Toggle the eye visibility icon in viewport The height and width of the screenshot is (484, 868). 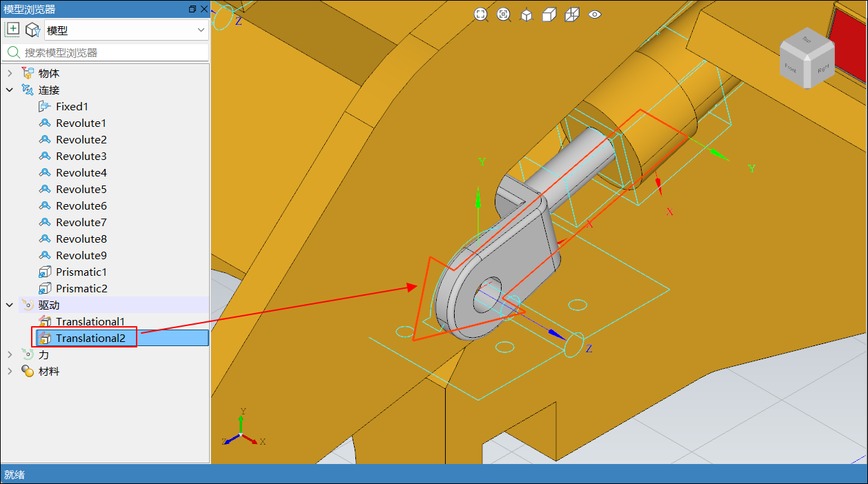tap(595, 14)
